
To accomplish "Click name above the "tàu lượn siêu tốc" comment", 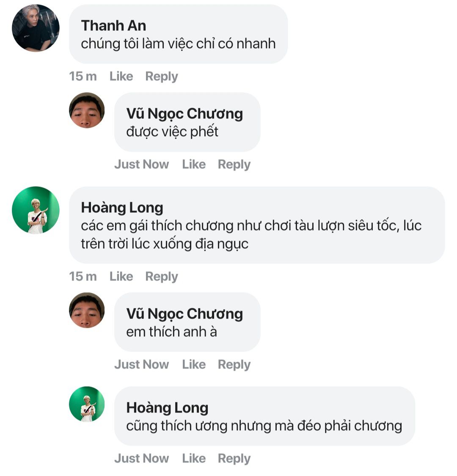I will click(x=122, y=207).
